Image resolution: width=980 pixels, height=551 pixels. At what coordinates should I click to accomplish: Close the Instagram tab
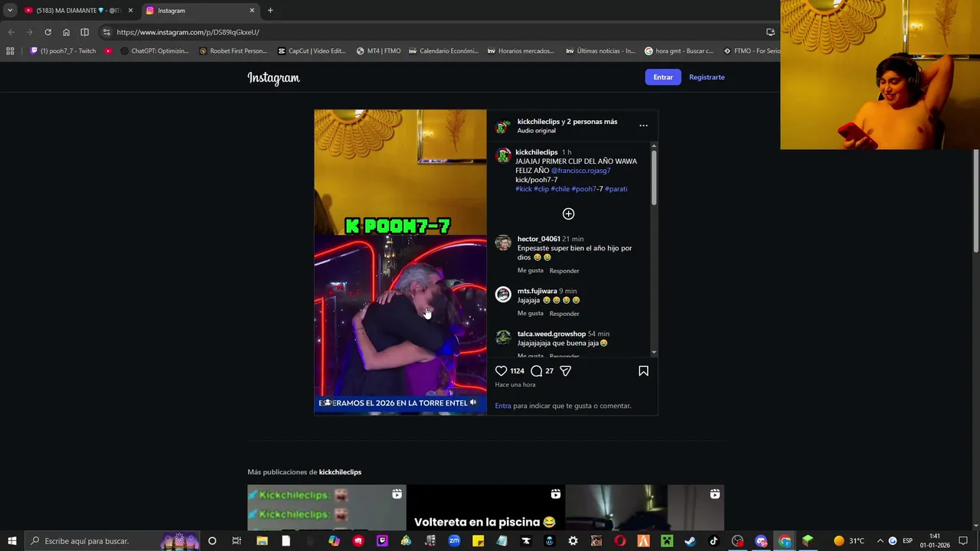point(252,11)
